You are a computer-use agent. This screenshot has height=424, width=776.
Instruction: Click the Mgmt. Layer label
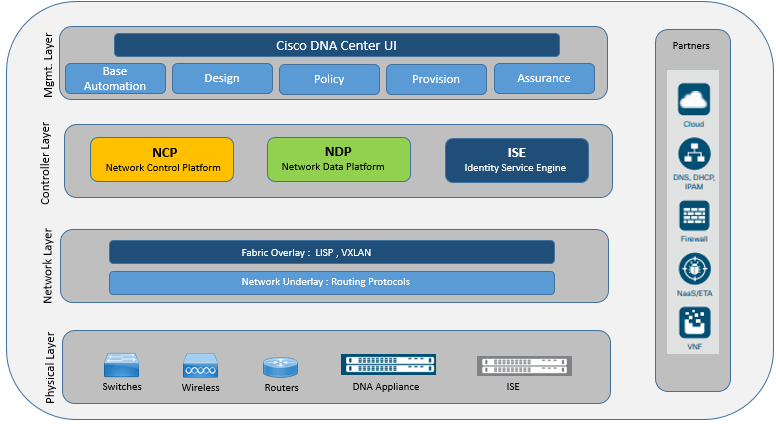click(x=48, y=65)
